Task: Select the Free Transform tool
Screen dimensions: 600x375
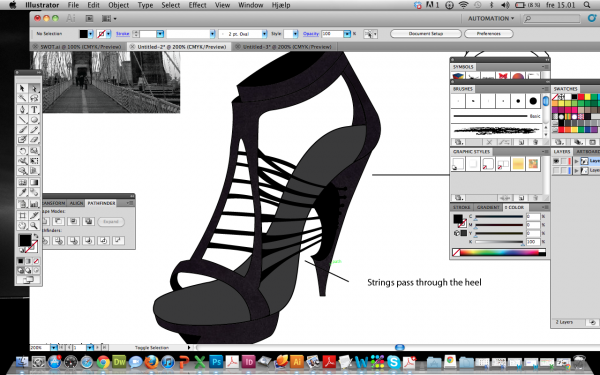Action: click(34, 161)
